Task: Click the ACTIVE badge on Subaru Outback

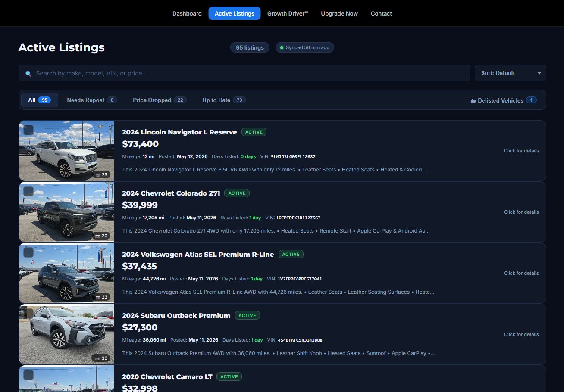Action: point(247,315)
